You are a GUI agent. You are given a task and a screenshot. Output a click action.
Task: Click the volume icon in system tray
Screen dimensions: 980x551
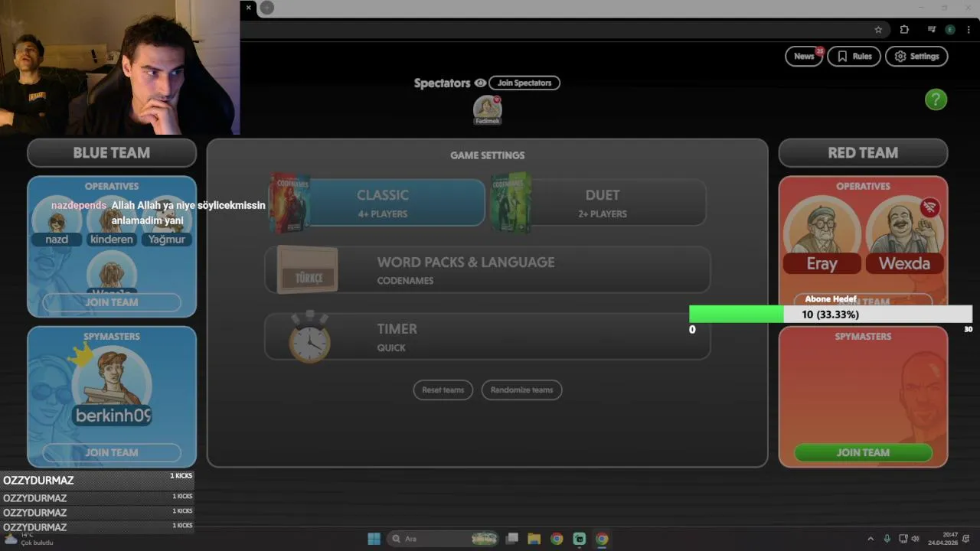(x=916, y=539)
